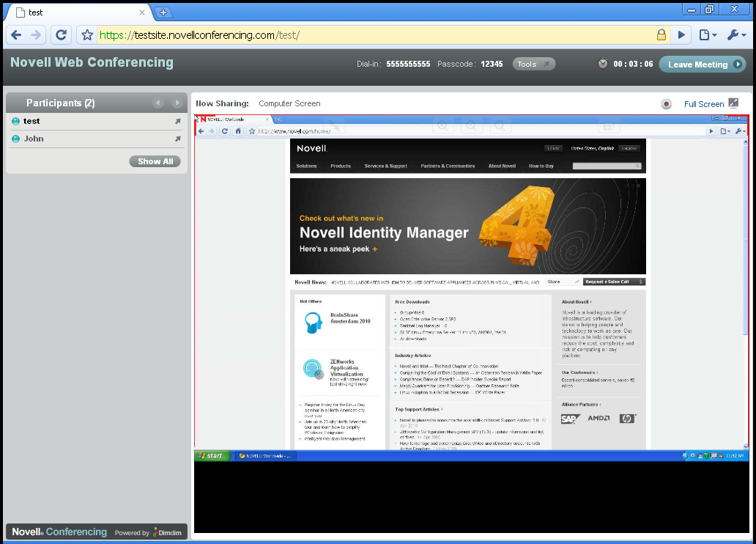
Task: Click 'Partners & Communities' in Novell menu
Action: [448, 166]
